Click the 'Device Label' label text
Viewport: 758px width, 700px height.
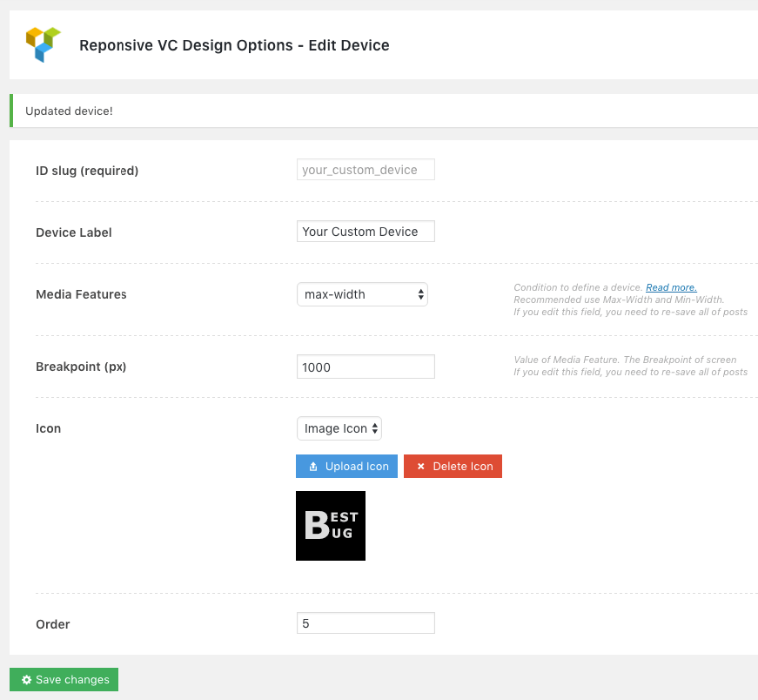click(x=74, y=232)
